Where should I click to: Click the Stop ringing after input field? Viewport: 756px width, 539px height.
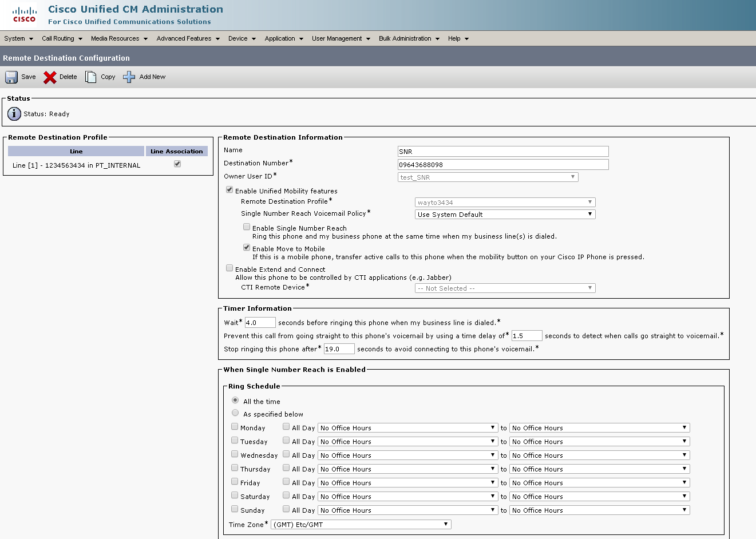[339, 349]
